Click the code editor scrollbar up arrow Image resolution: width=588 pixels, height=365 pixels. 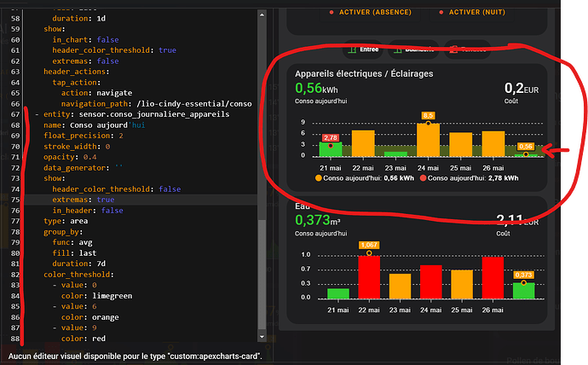coord(262,14)
